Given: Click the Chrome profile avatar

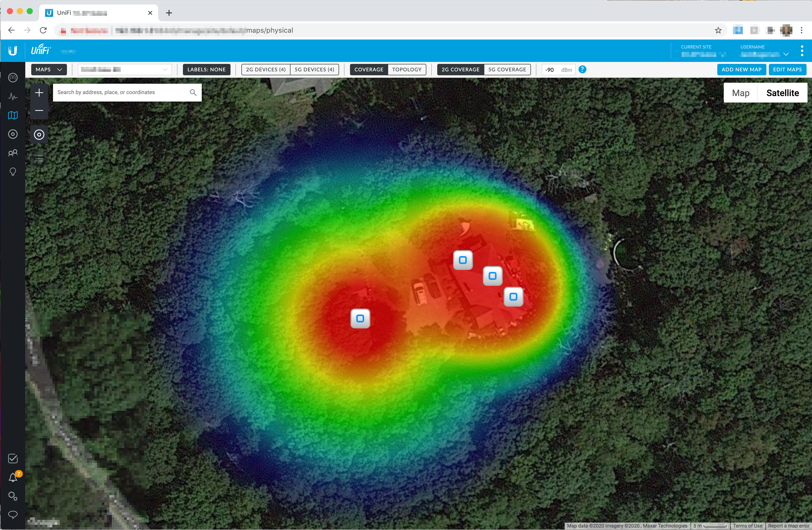Looking at the screenshot, I should [786, 30].
